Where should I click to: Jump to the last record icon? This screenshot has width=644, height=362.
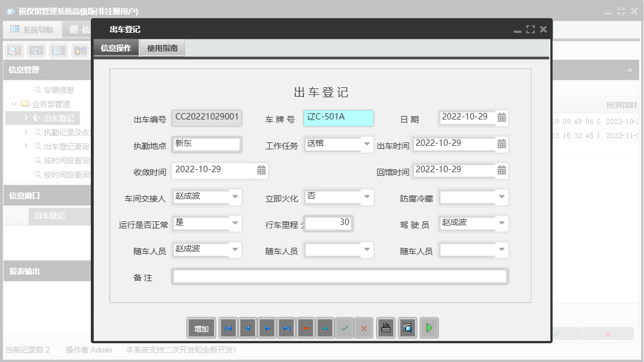(x=287, y=329)
